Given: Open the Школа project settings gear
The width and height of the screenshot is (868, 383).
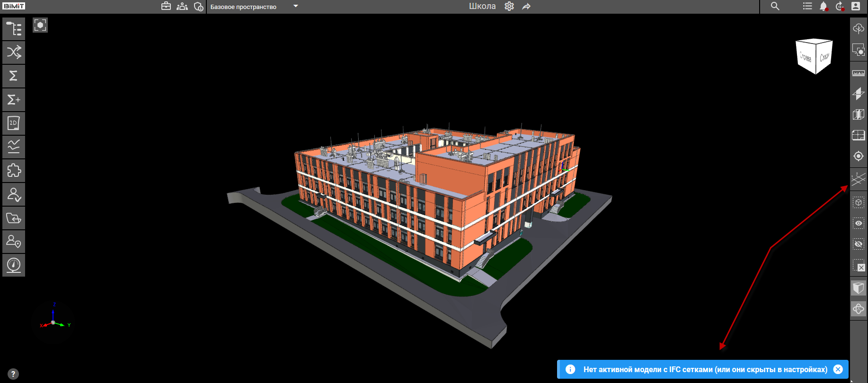Looking at the screenshot, I should tap(509, 6).
